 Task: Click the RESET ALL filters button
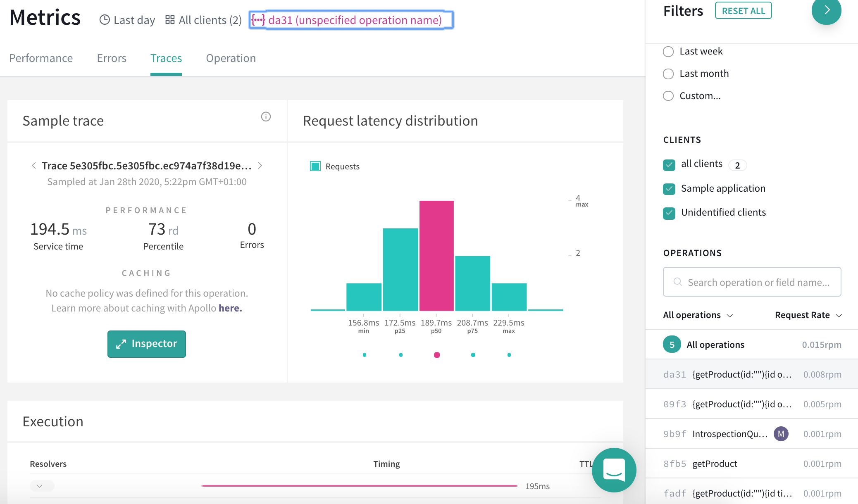[x=743, y=11]
